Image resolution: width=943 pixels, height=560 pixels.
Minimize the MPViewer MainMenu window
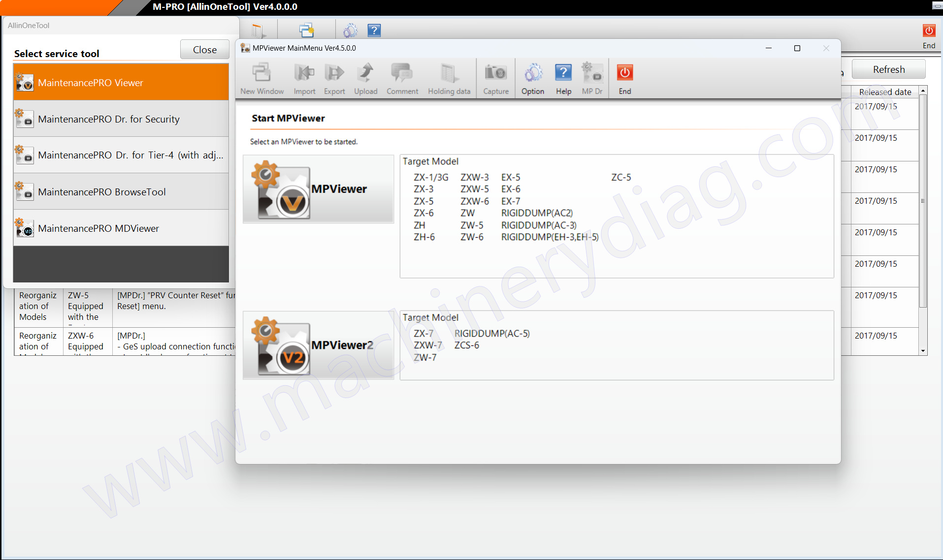[768, 48]
